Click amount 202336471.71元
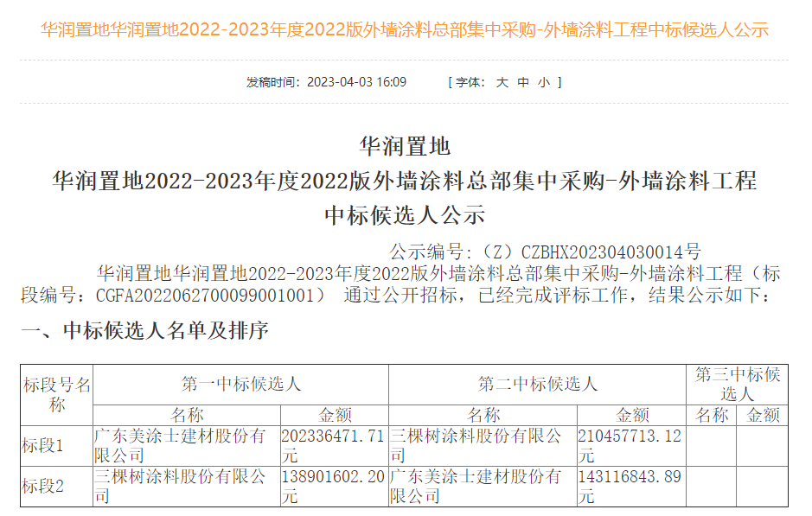This screenshot has height=516, width=812. point(333,446)
